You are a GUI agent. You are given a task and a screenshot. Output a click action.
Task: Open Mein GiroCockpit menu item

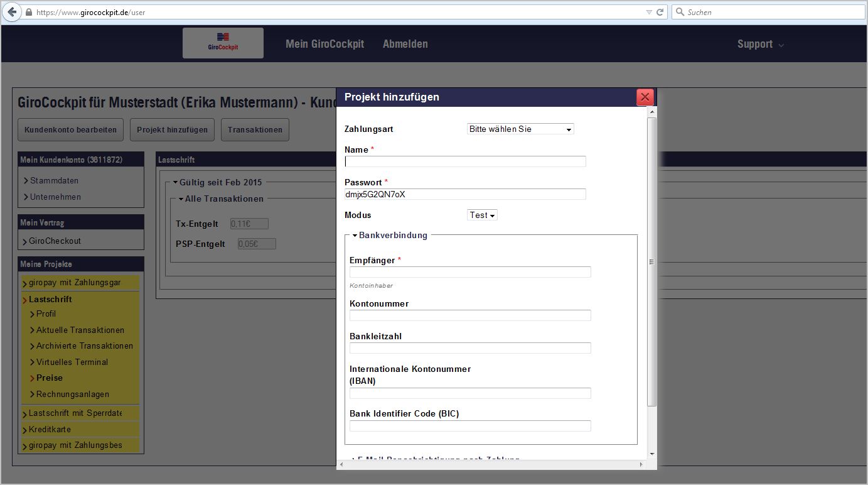(x=324, y=44)
